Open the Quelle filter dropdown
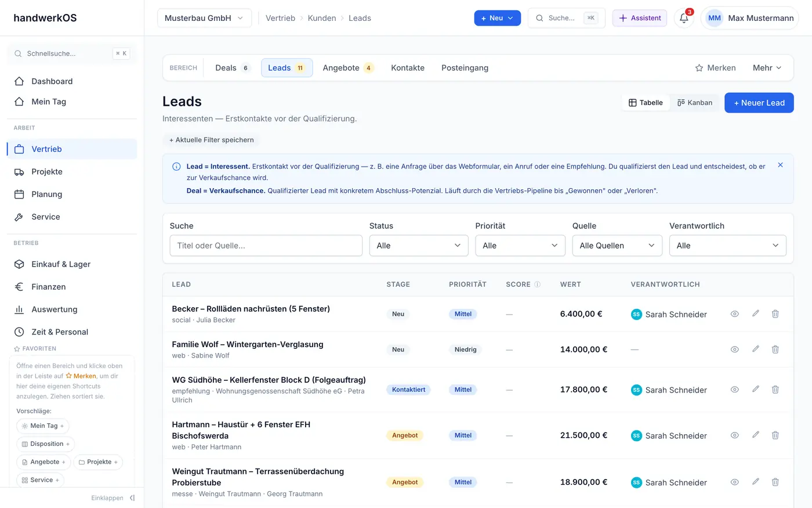 coord(617,246)
